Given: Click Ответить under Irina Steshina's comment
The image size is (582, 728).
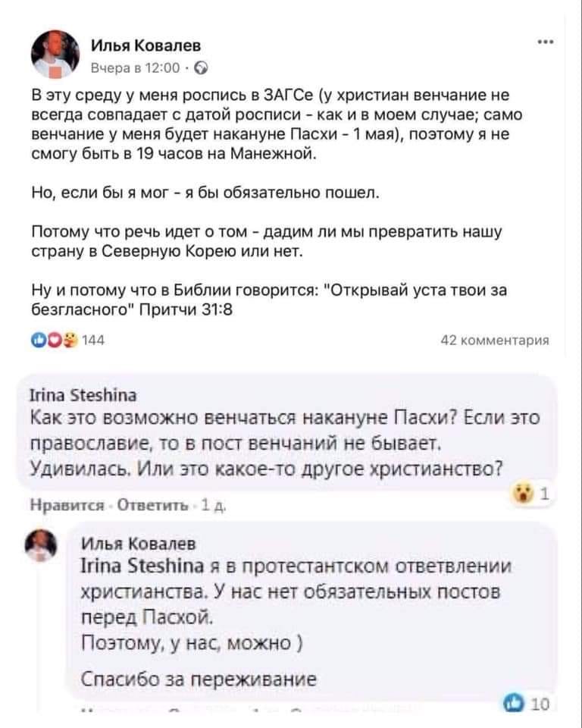Looking at the screenshot, I should click(152, 506).
